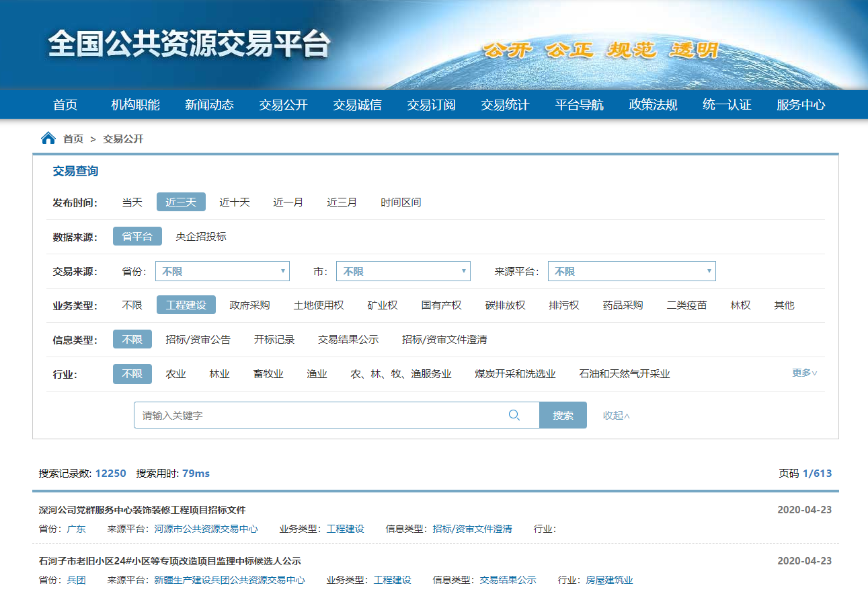Screen dimensions: 868x594
Task: Filter industry by 农业
Action: point(176,374)
